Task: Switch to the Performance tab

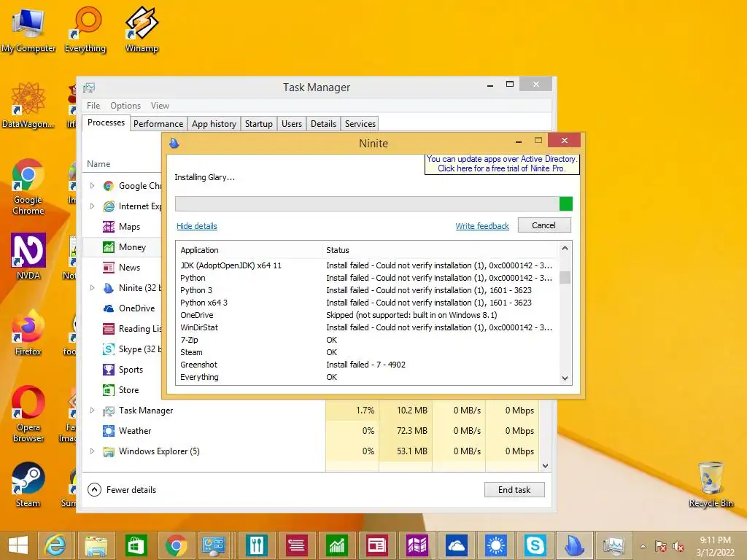Action: (x=158, y=124)
